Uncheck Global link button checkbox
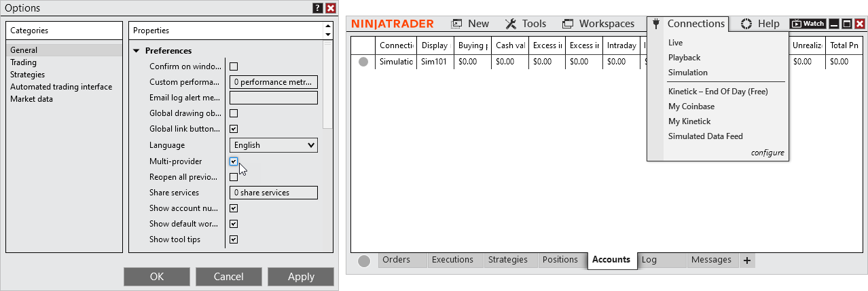Screen dimensions: 868x291 [x=234, y=129]
